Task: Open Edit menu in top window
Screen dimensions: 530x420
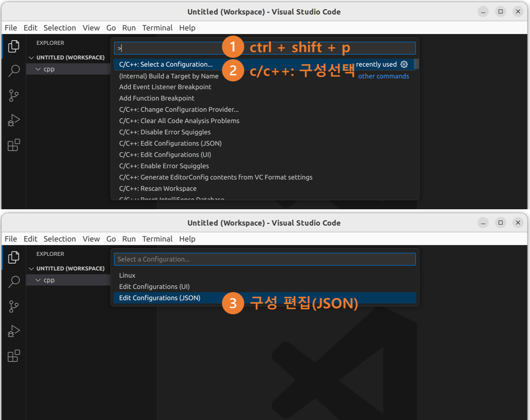Action: pyautogui.click(x=30, y=28)
